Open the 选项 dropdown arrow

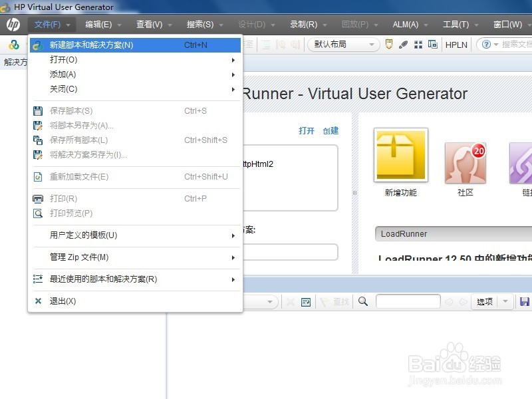click(505, 302)
